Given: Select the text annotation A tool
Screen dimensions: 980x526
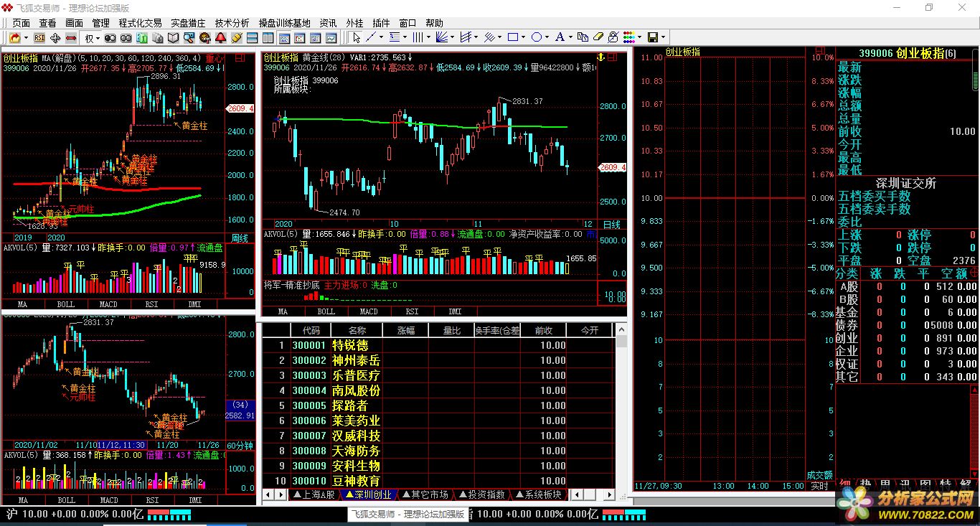Looking at the screenshot, I should coord(560,37).
